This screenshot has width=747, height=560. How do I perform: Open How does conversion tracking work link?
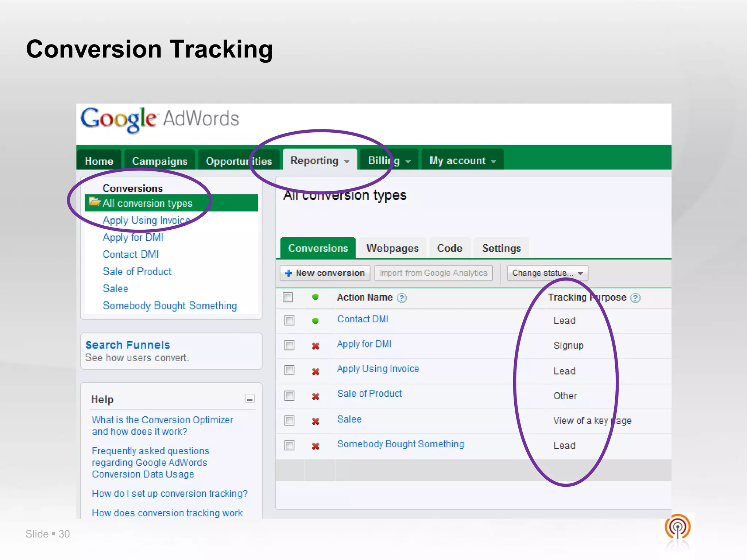[167, 513]
